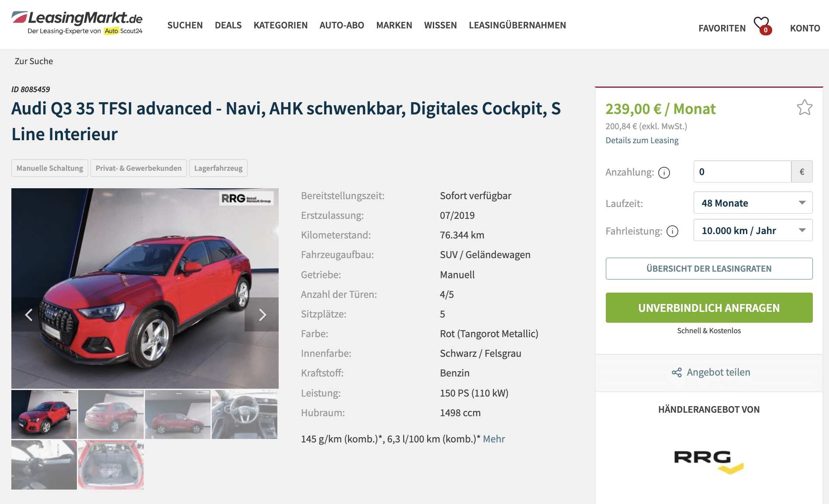Click the Fahrleistung info icon
This screenshot has width=829, height=504.
click(x=672, y=231)
